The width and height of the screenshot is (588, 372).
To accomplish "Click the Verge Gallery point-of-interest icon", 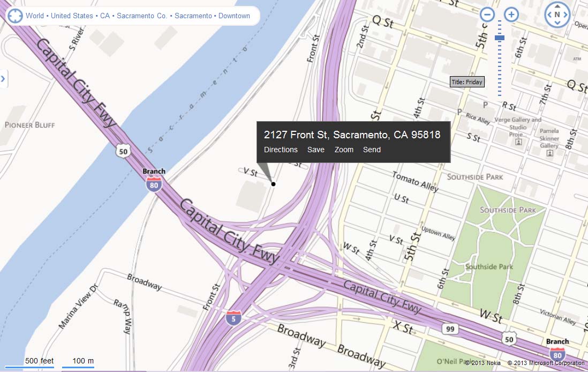I will pyautogui.click(x=518, y=142).
